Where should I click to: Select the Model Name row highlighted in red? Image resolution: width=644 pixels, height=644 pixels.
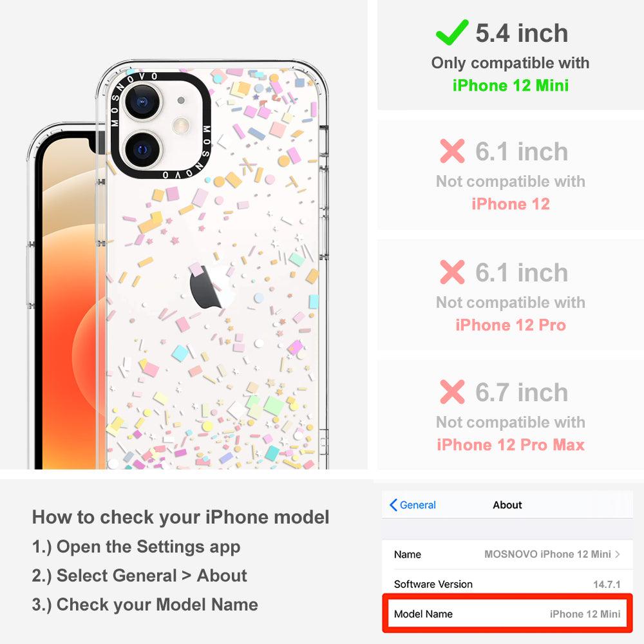point(507,614)
